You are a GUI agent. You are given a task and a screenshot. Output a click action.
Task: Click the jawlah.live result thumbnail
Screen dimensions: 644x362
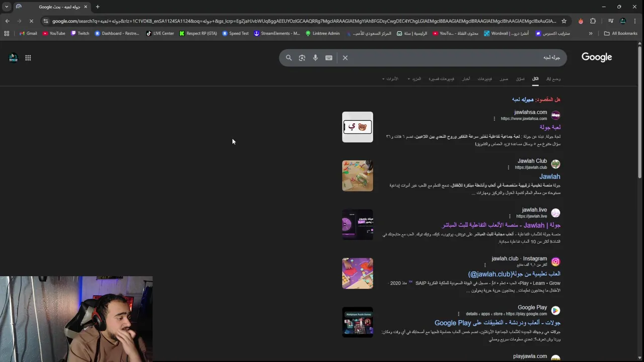[x=358, y=225]
